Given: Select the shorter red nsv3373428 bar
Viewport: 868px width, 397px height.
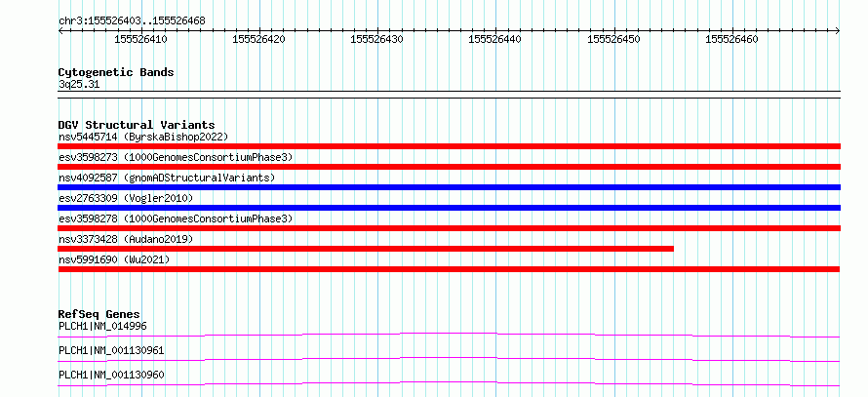Looking at the screenshot, I should click(x=366, y=249).
